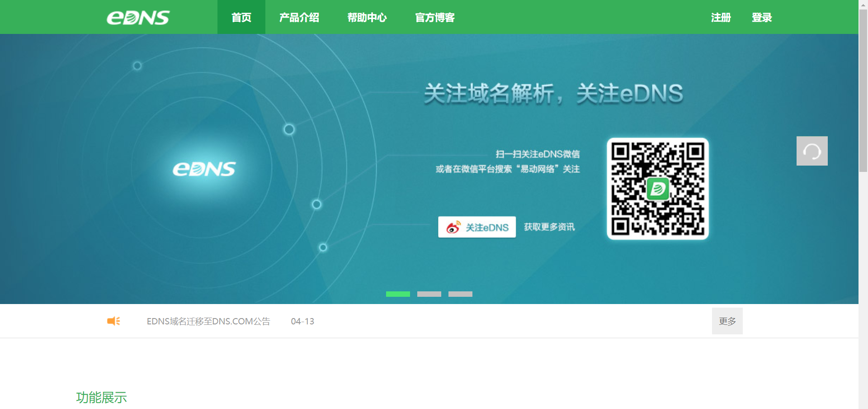Open the 首页 home tab

pos(241,17)
